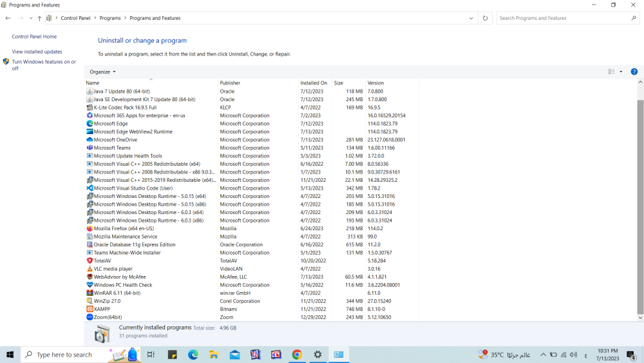Open Google Chrome from the taskbar
The image size is (644, 363).
tap(297, 355)
